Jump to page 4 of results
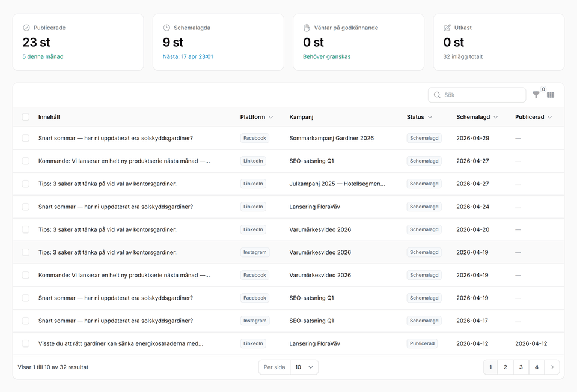This screenshot has height=392, width=577. pos(537,367)
